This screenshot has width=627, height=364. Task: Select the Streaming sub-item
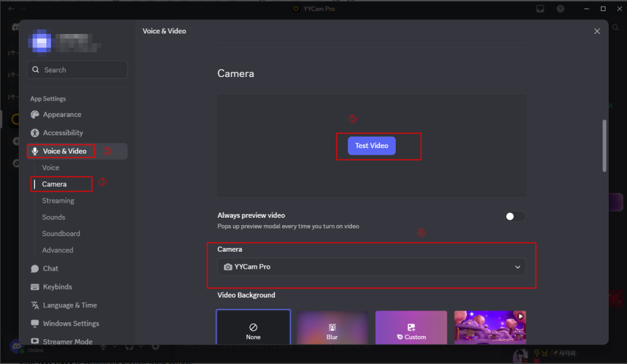tap(58, 201)
